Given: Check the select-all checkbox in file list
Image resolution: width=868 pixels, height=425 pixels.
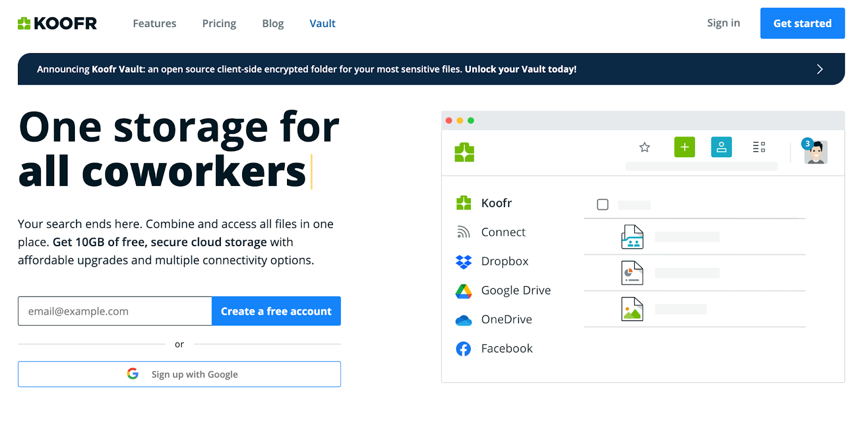Looking at the screenshot, I should click(602, 204).
